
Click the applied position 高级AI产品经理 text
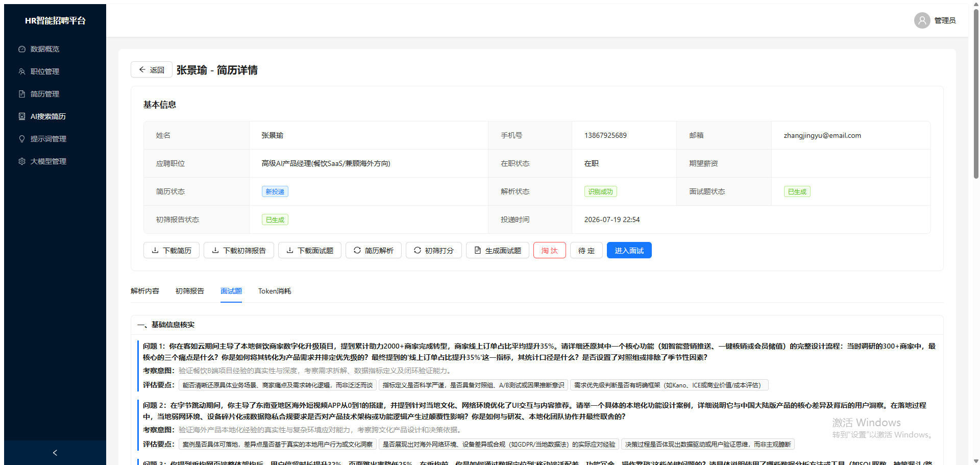coord(326,163)
